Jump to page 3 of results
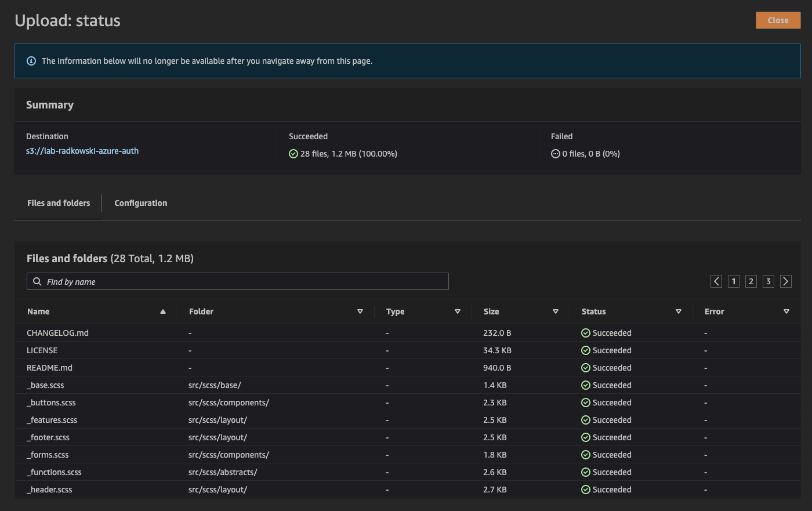The image size is (812, 511). point(768,281)
